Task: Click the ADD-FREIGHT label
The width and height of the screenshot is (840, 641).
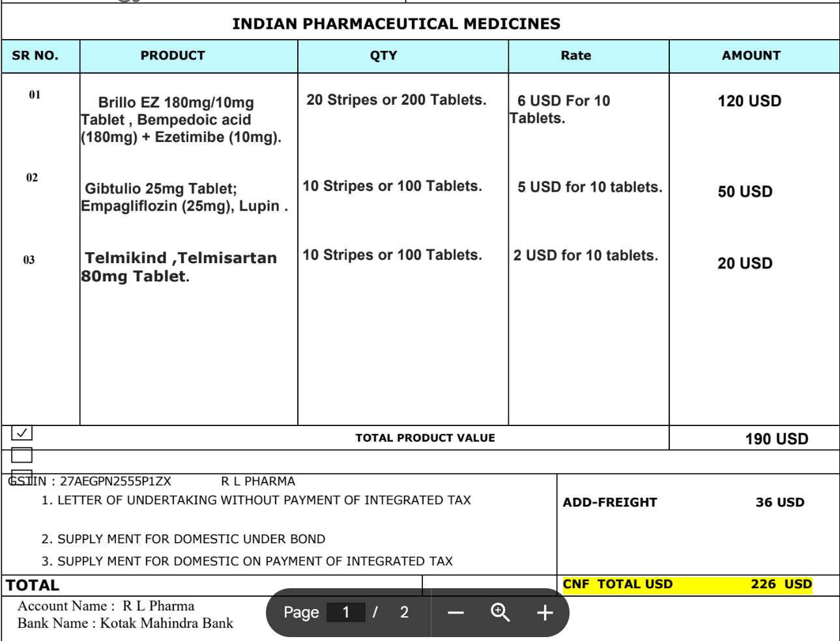Action: click(x=610, y=502)
